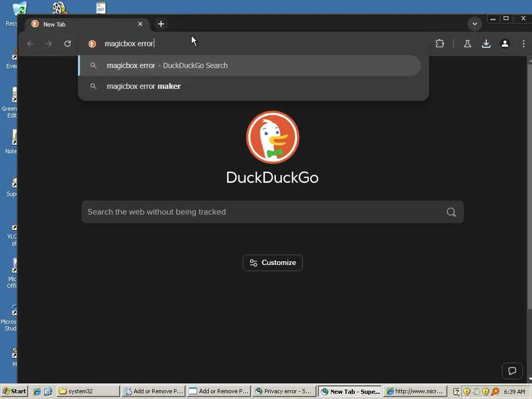Switch to second Add or Remove P... taskbar item
Image resolution: width=532 pixels, height=399 pixels.
219,391
